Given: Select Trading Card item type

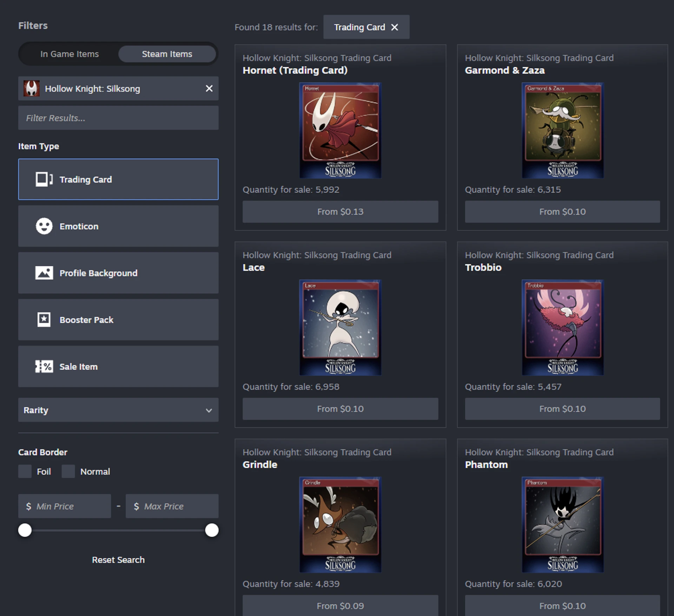Looking at the screenshot, I should click(x=118, y=179).
